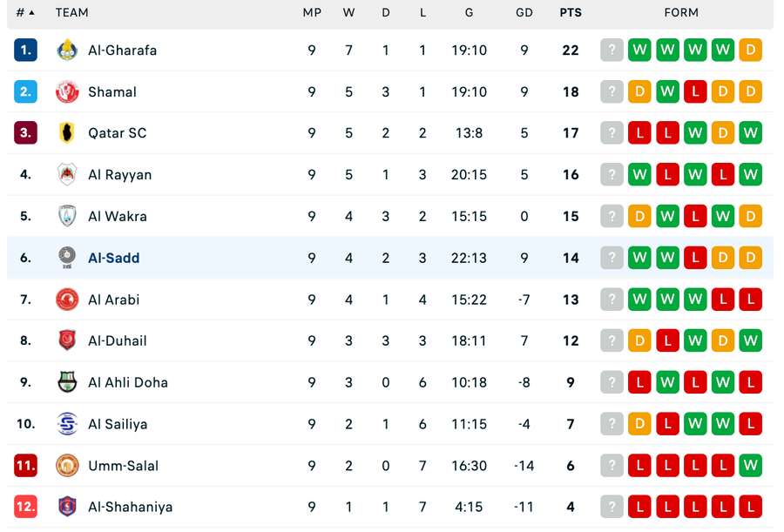Open the Al-Sadd team link
This screenshot has height=532, width=784.
tap(113, 258)
